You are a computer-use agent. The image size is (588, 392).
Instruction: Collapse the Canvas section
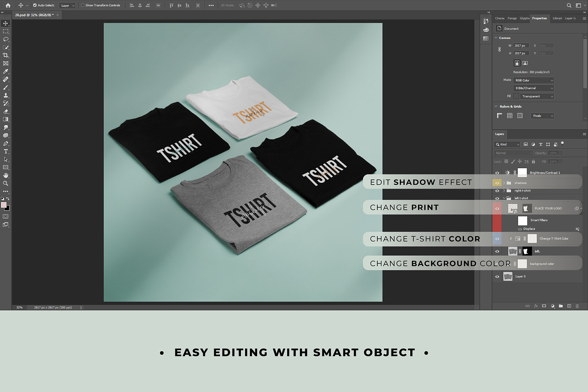[496, 38]
